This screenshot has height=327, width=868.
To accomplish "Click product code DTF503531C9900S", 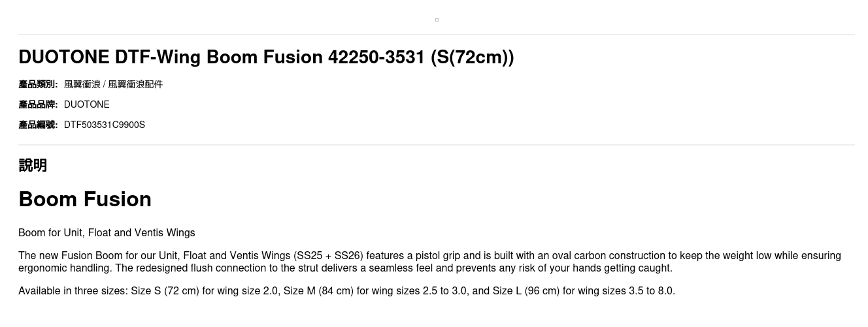I will click(105, 125).
